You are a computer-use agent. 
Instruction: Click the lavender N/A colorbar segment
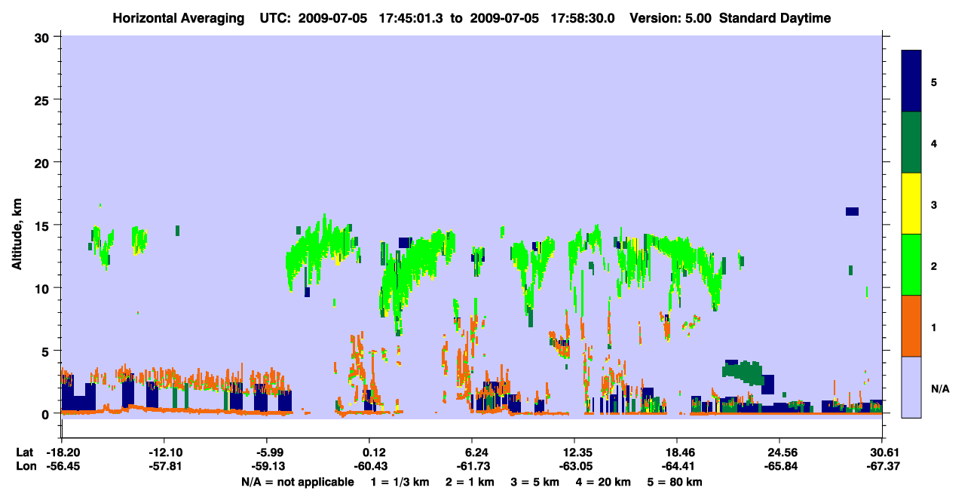point(911,387)
